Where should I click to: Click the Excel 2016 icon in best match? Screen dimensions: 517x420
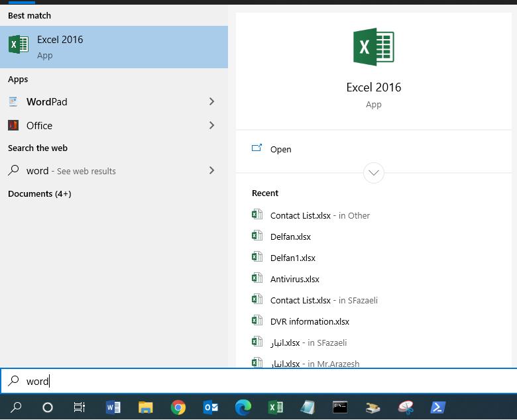pos(19,44)
